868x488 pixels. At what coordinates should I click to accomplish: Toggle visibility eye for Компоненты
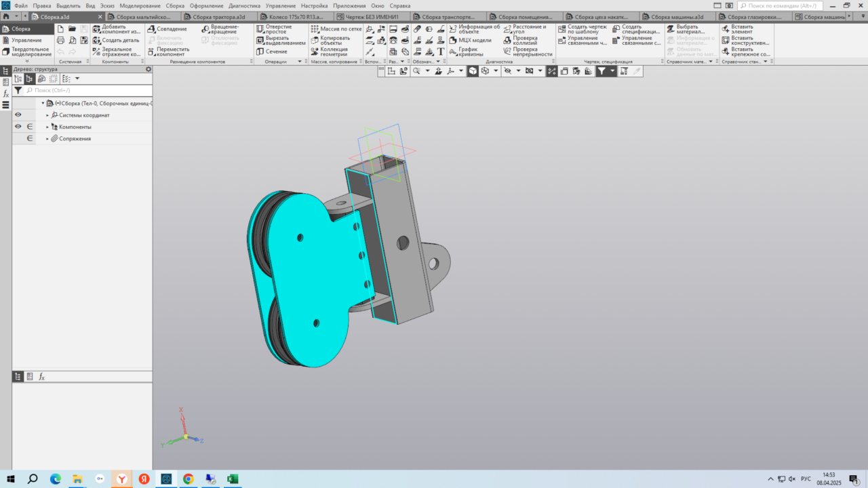coord(18,127)
